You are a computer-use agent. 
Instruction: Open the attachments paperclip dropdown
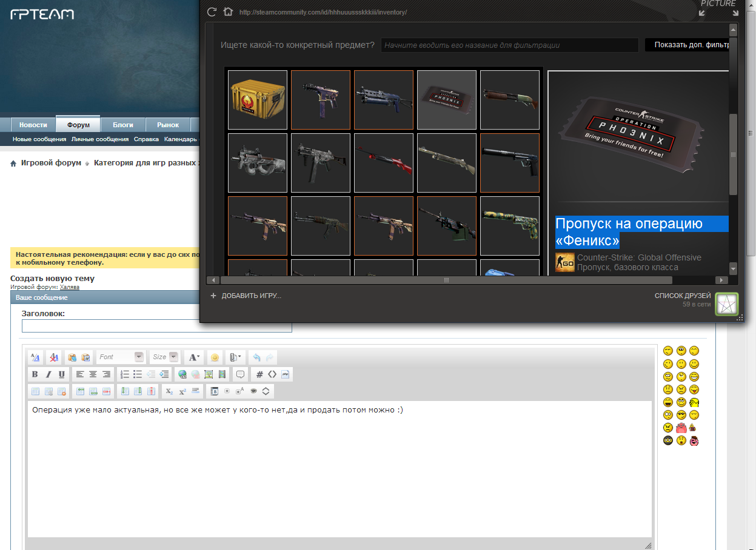pos(235,357)
